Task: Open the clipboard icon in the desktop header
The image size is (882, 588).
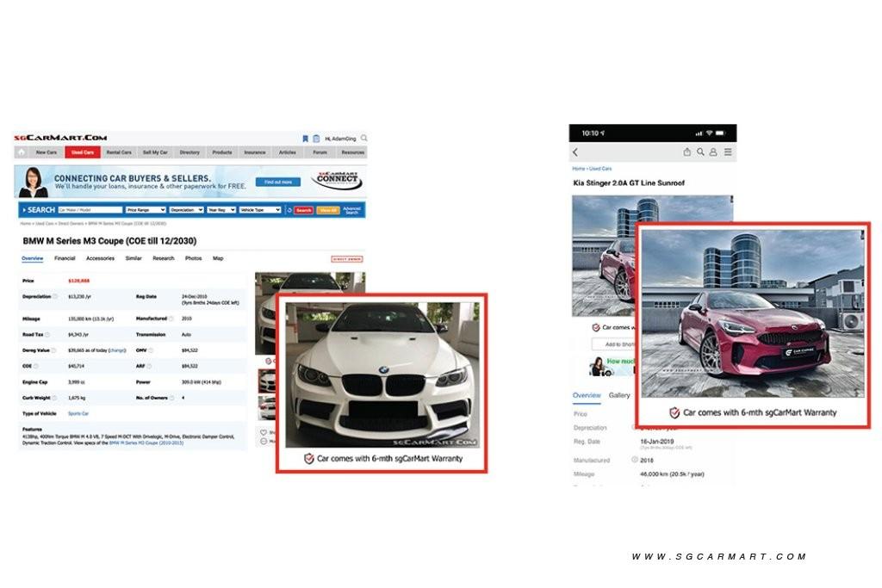Action: tap(316, 138)
